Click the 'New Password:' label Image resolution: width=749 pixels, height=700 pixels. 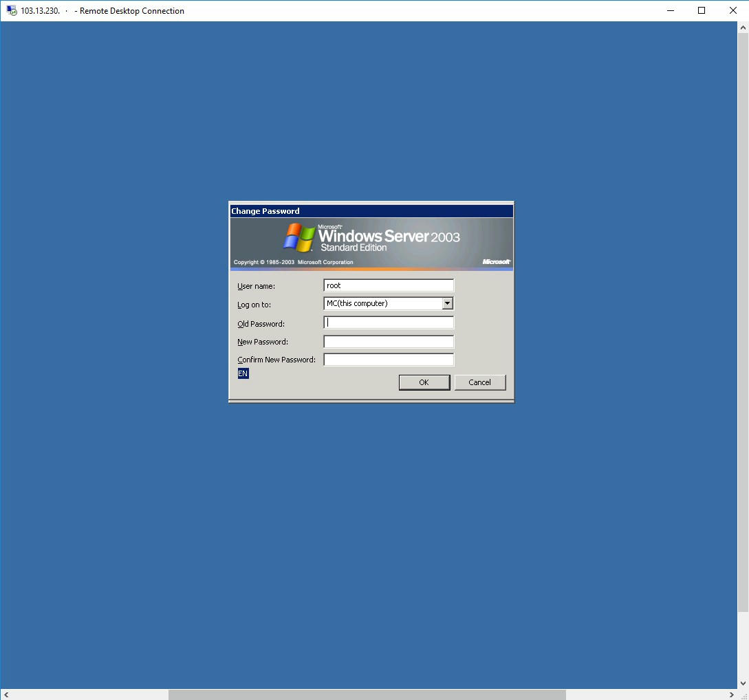click(263, 342)
